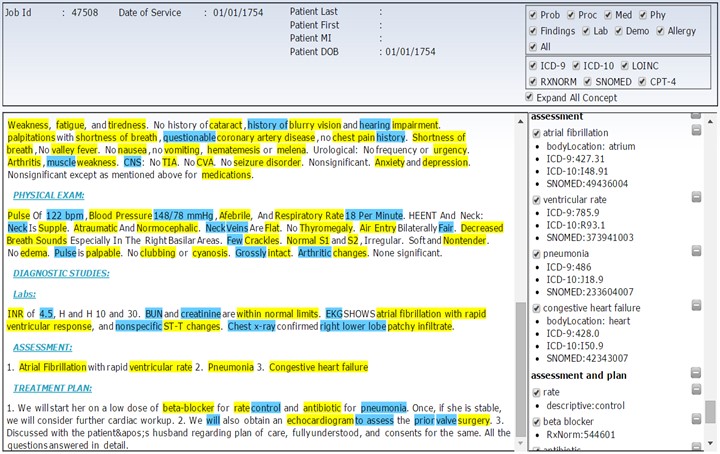Uncheck the atrial fibrillation checkbox
The image size is (720, 454).
point(536,132)
